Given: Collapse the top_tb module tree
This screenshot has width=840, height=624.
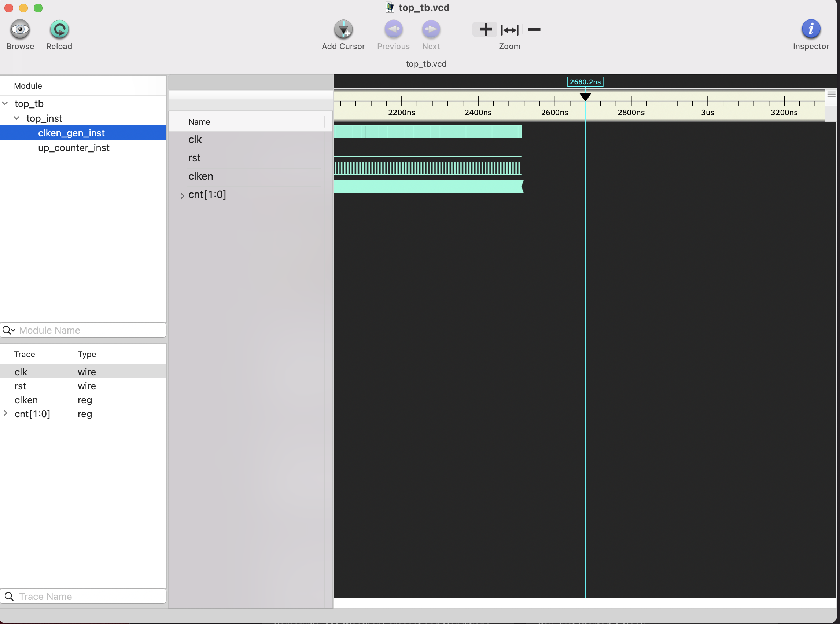Looking at the screenshot, I should click(x=5, y=103).
